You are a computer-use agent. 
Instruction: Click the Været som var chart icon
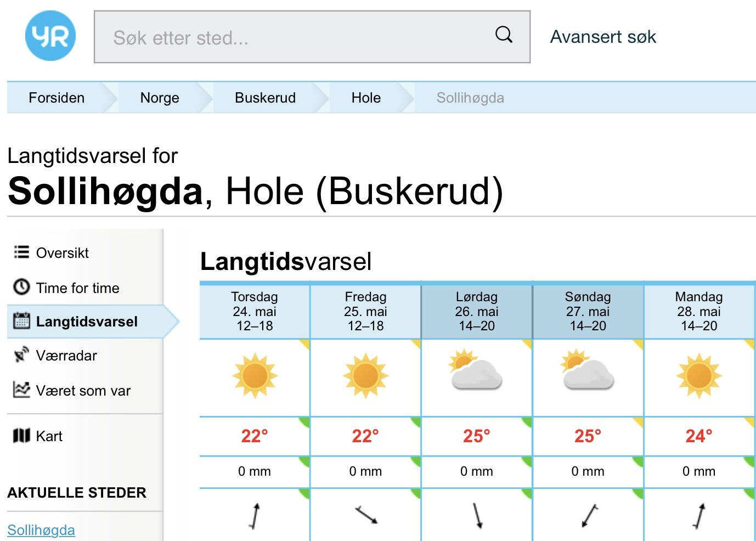[21, 390]
